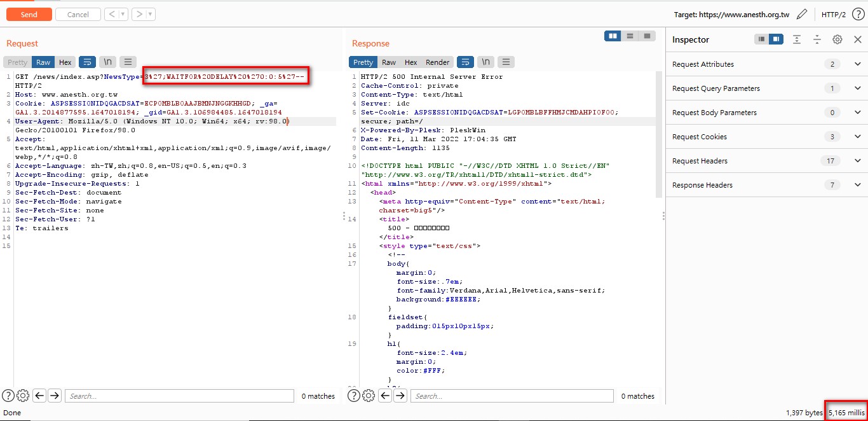Open the Request panel hamburger menu
Image resolution: width=868 pixels, height=421 pixels.
tap(128, 62)
